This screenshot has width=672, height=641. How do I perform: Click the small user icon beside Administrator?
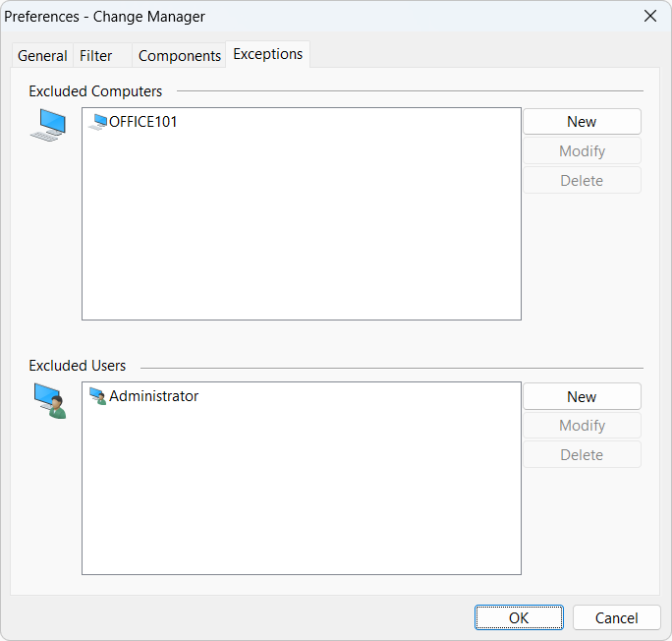(x=97, y=396)
